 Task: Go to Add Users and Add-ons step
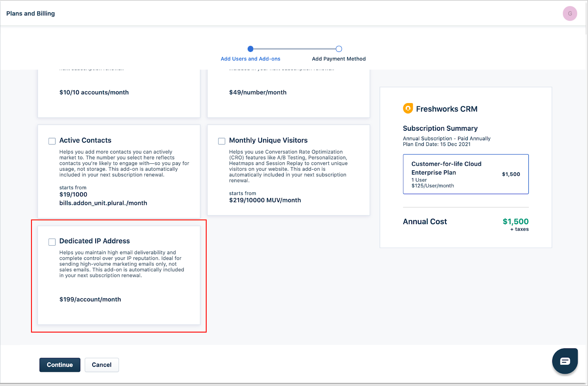click(x=250, y=59)
